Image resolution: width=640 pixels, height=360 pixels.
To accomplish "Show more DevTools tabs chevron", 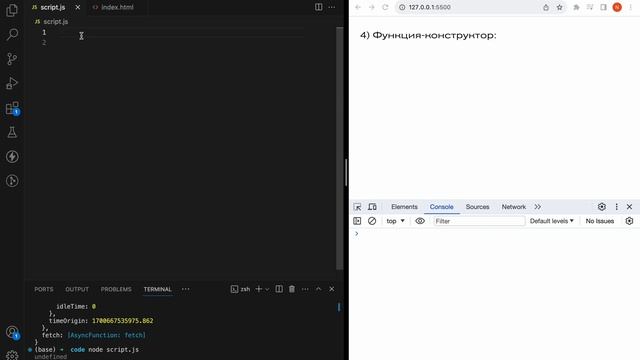I will click(x=538, y=207).
